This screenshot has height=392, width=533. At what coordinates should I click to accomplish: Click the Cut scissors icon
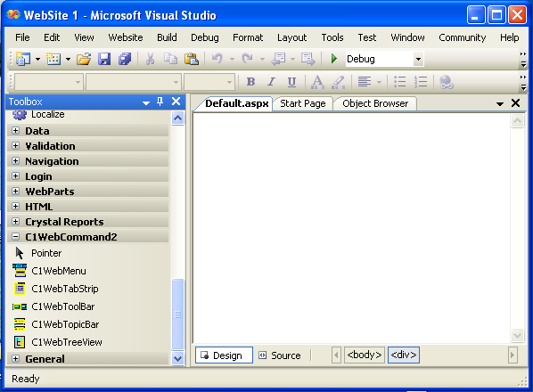pyautogui.click(x=150, y=59)
